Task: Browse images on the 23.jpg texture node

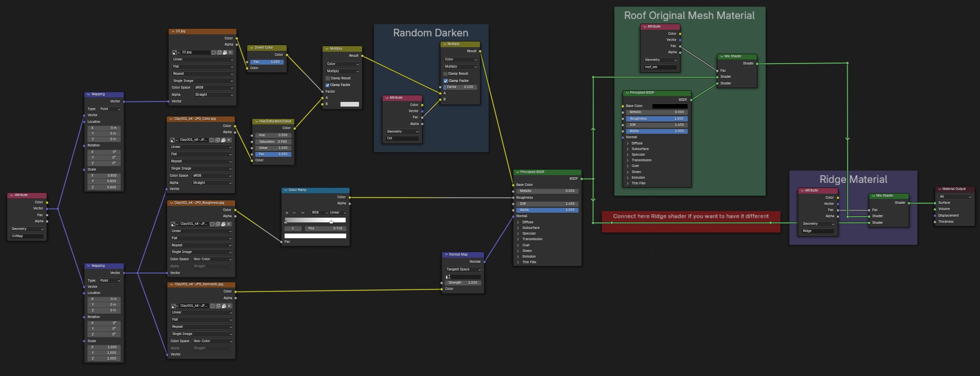Action: 175,52
